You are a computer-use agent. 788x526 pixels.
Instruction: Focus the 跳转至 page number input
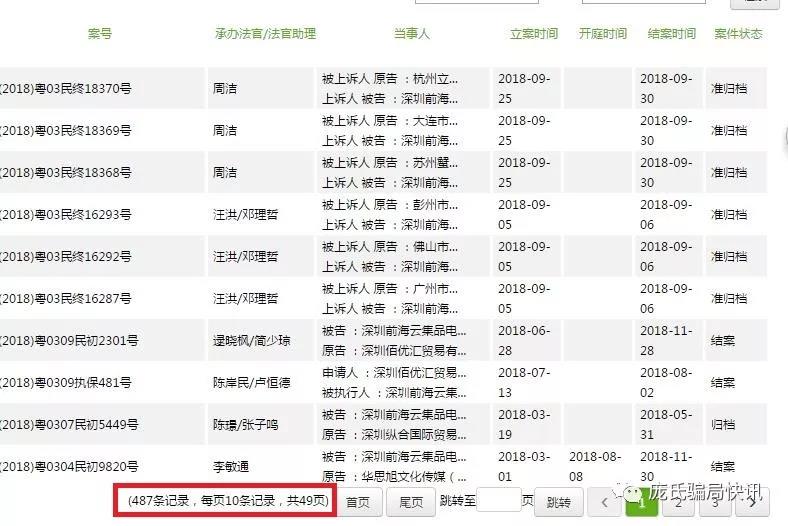(499, 502)
